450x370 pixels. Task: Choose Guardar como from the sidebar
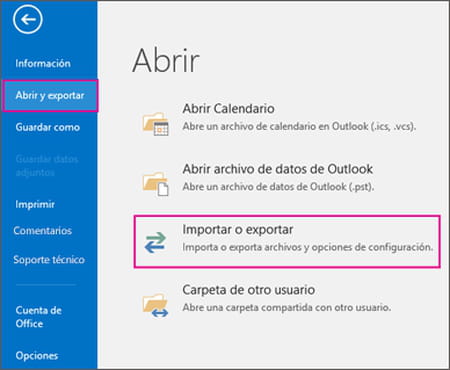48,127
